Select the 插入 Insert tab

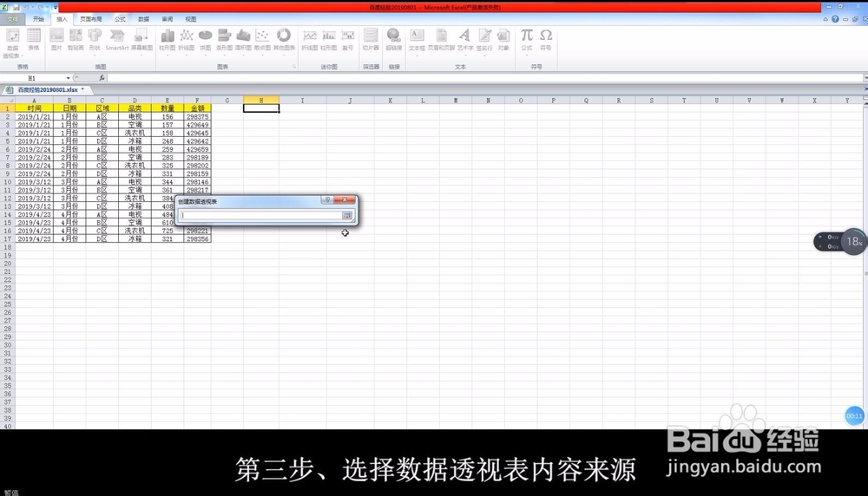(x=62, y=19)
